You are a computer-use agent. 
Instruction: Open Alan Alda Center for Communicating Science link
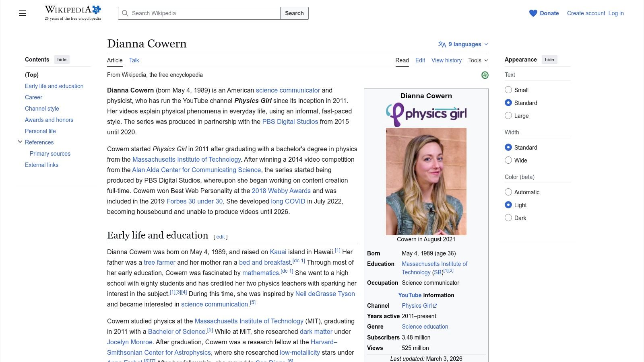[x=196, y=170]
